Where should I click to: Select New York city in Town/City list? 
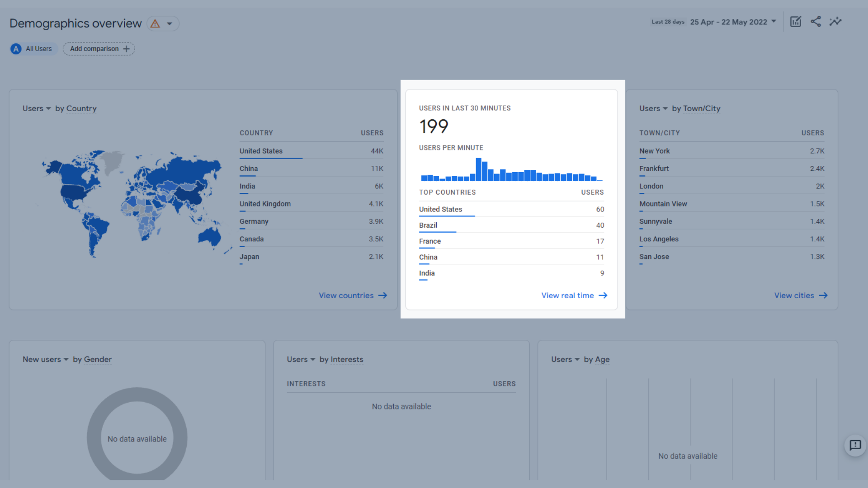[x=655, y=150]
